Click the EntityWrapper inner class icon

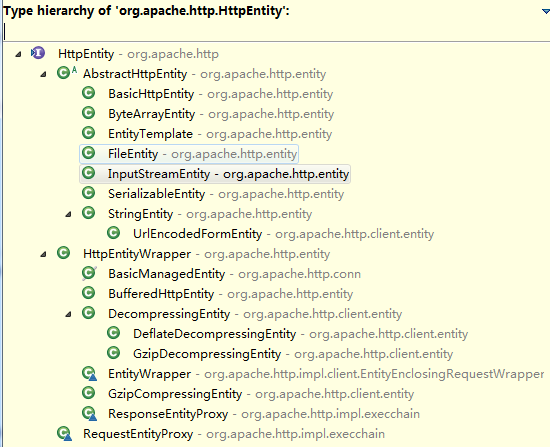pyautogui.click(x=89, y=374)
